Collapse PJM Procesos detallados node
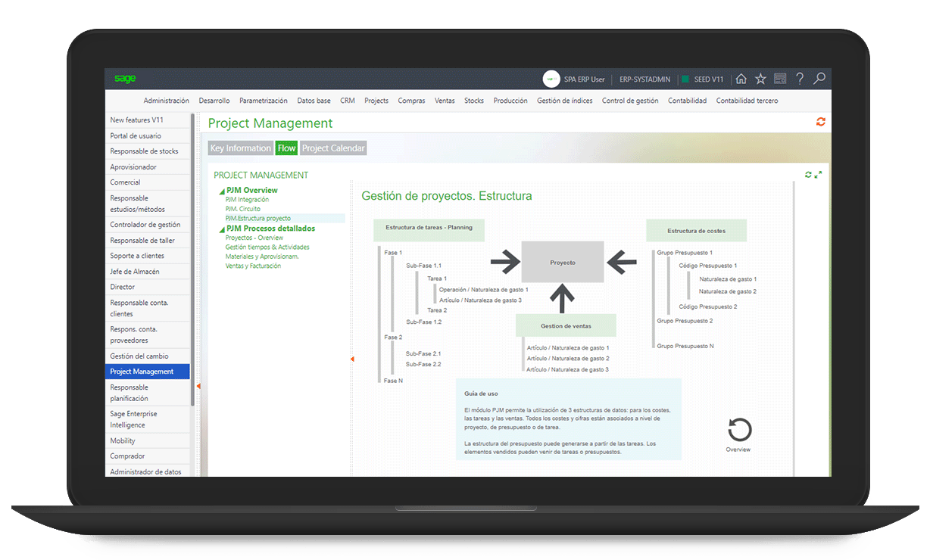Screen dimensions: 930x560 [x=222, y=229]
